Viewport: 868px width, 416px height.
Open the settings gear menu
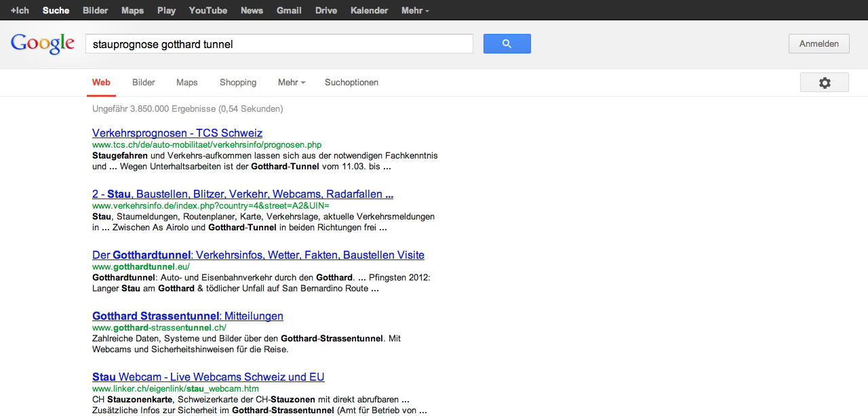click(x=824, y=83)
